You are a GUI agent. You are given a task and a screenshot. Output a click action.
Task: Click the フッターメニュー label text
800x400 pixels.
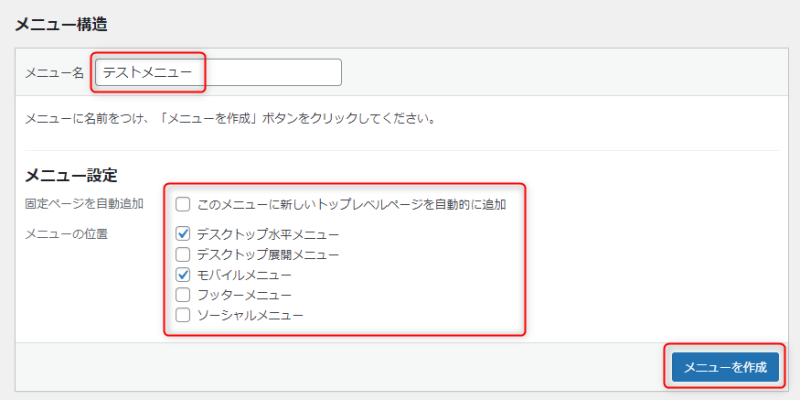pyautogui.click(x=244, y=295)
